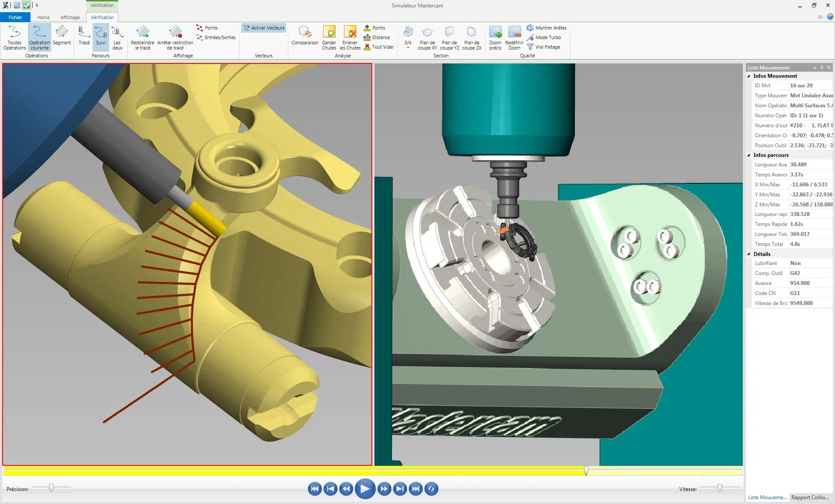Select Points measurement in Analyse group
Viewport: 835px width, 504px height.
pos(374,28)
